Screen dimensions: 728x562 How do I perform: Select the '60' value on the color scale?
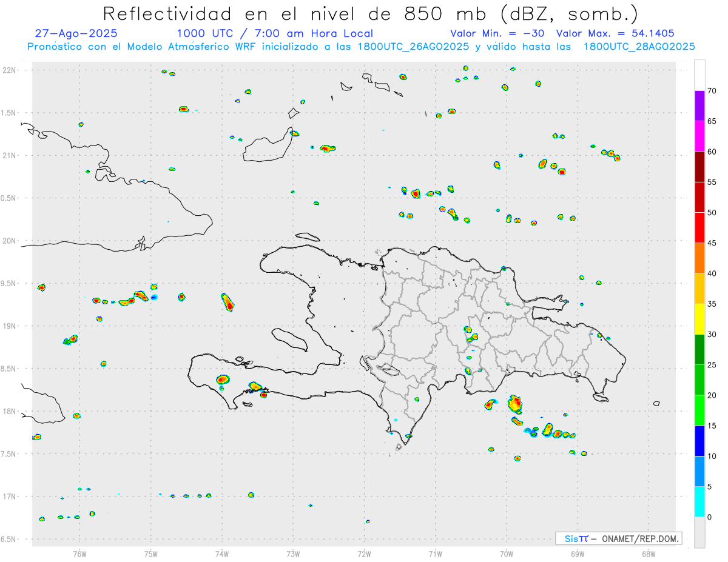tap(712, 152)
